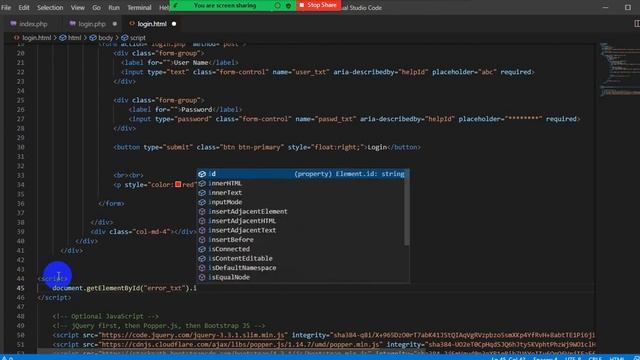Click the html breadcrumb segment
This screenshot has height=360, width=640.
coord(74,38)
